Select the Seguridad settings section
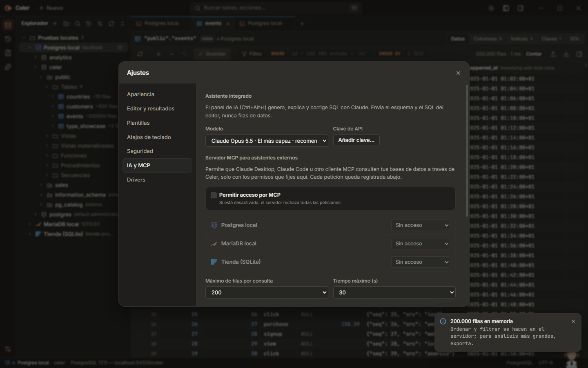This screenshot has width=588, height=368. point(157,151)
